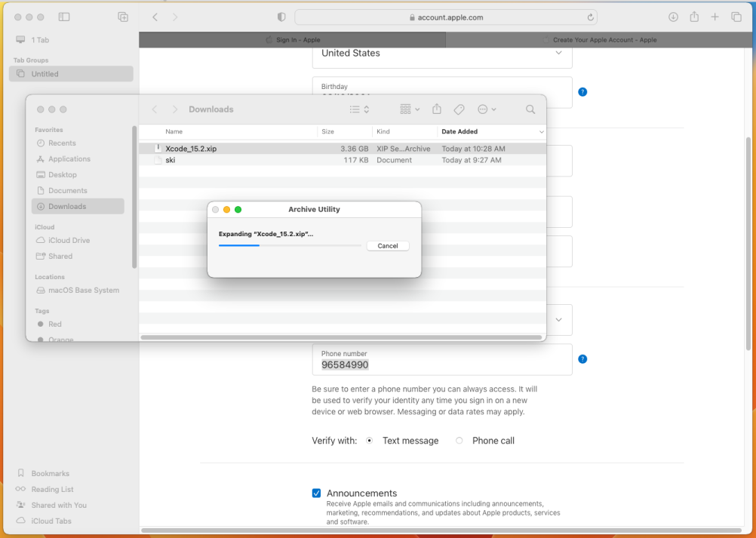The image size is (756, 538).
Task: Select the Phone call radio button
Action: click(459, 440)
